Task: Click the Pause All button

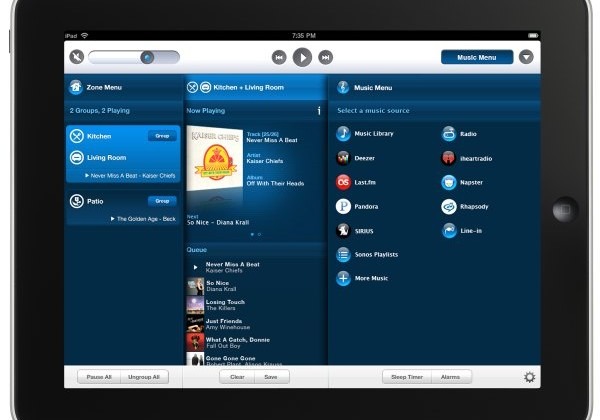Action: [99, 377]
